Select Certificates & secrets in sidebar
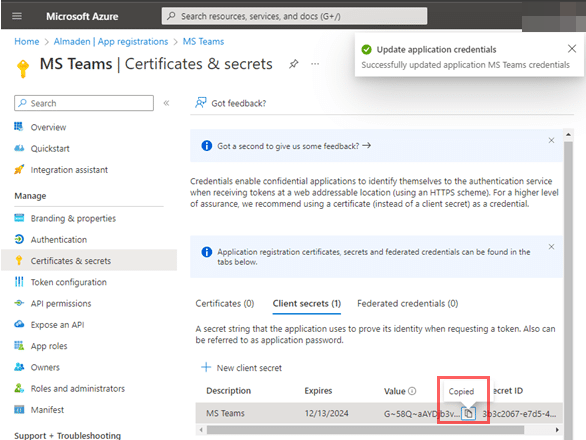This screenshot has width=586, height=440. coord(89,261)
